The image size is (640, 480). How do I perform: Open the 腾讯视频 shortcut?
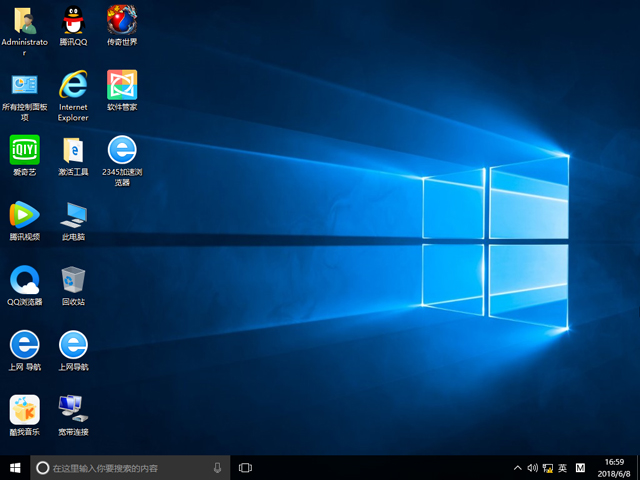[x=24, y=215]
